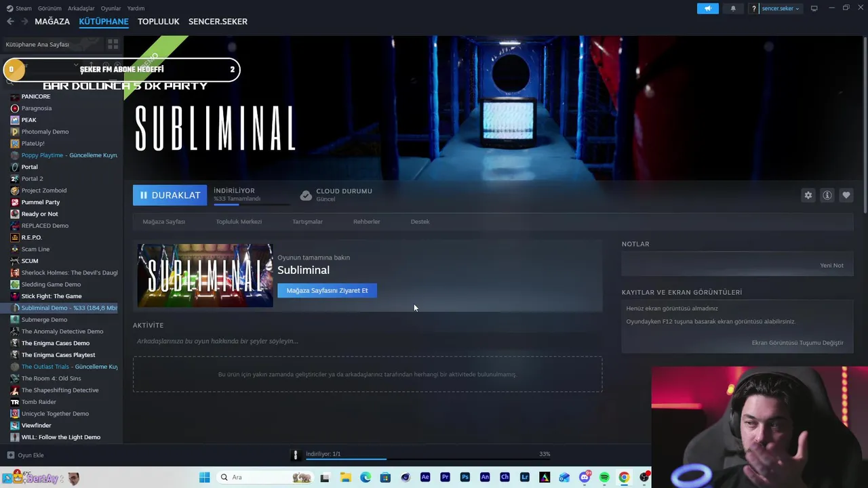Click the activity comment input field
Image resolution: width=868 pixels, height=488 pixels.
coord(367,341)
